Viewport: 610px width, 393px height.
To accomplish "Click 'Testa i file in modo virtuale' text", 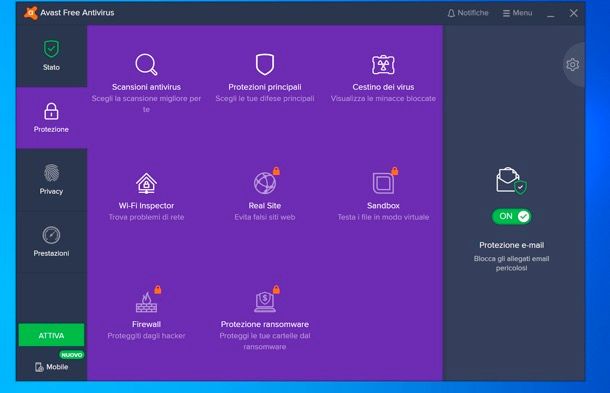I will pos(383,218).
